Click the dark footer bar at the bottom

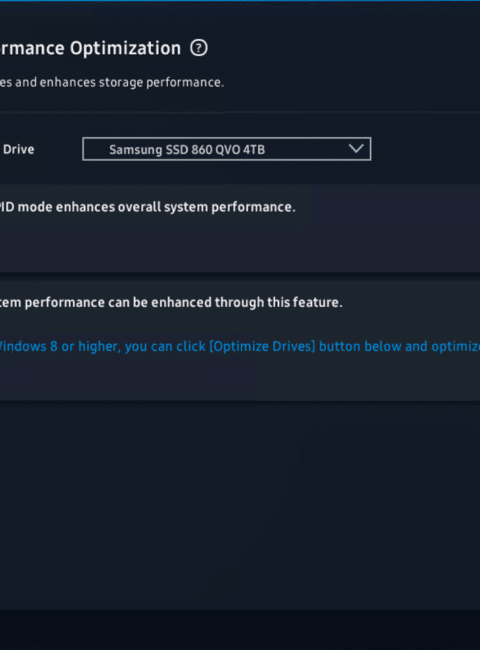(240, 630)
